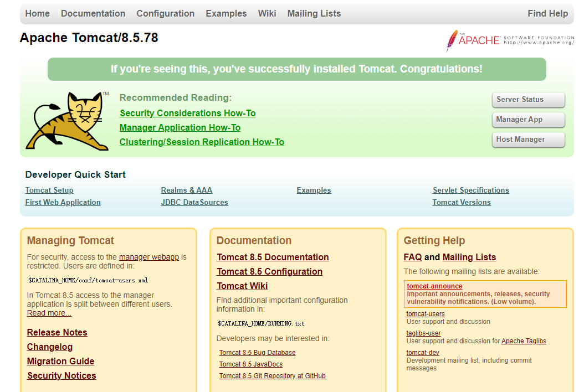Open Tomcat 8.5 Configuration link

(270, 272)
